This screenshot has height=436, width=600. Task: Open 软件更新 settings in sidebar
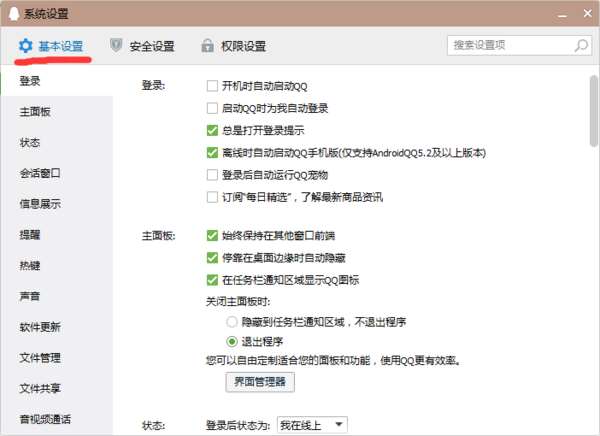[x=40, y=327]
